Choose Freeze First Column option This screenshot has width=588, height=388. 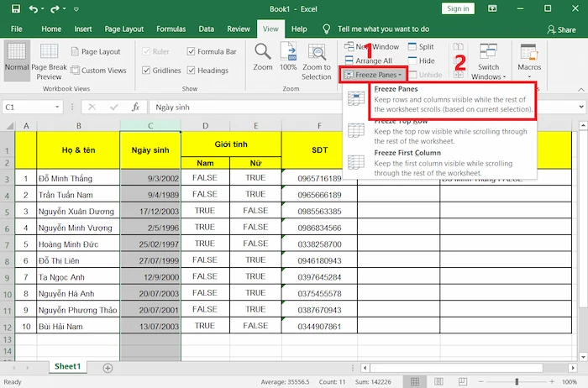click(x=439, y=162)
